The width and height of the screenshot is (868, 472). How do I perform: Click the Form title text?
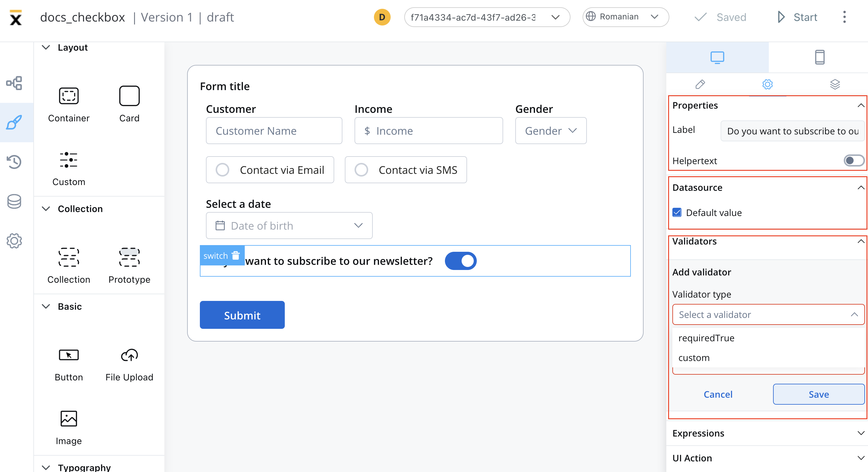coord(225,86)
